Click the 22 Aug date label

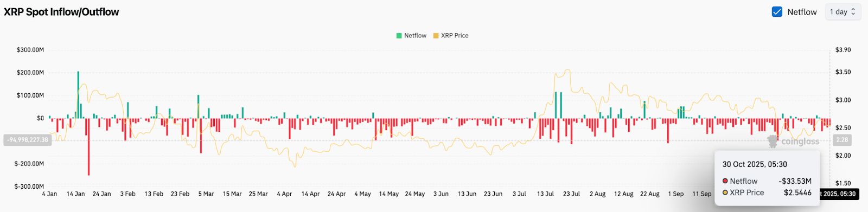[650, 194]
